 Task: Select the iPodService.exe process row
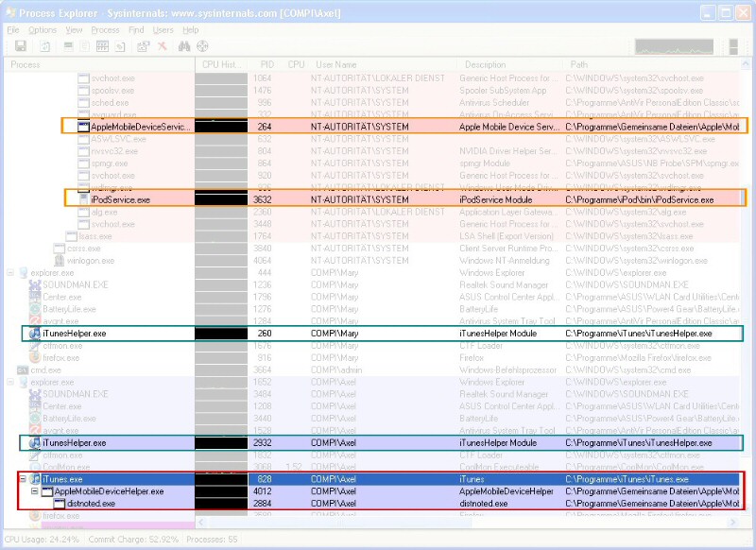(x=405, y=199)
